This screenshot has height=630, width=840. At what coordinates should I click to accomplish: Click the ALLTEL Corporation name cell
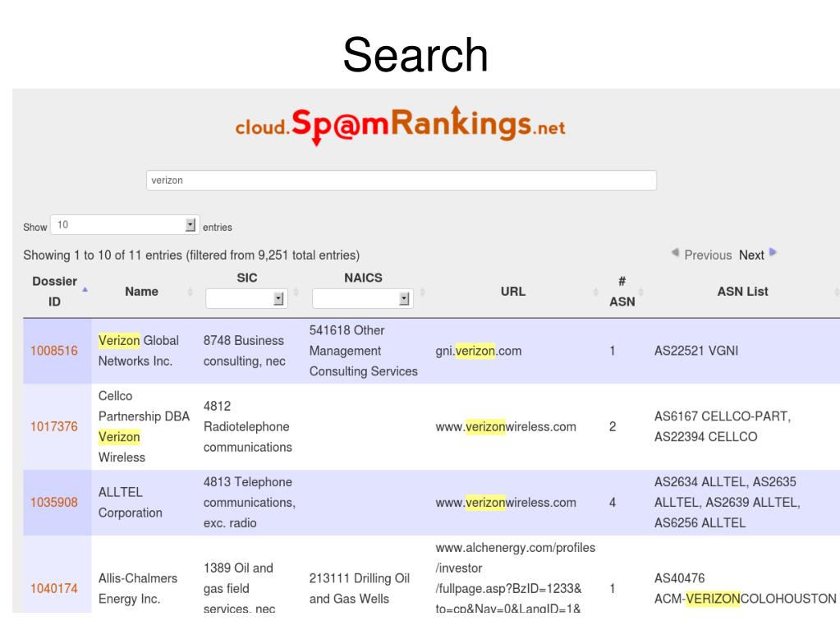coord(131,503)
